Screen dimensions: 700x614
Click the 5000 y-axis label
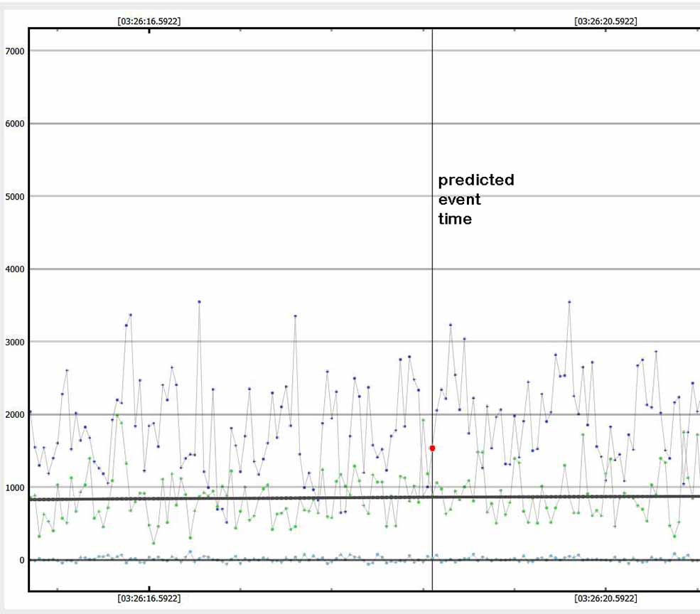click(14, 197)
